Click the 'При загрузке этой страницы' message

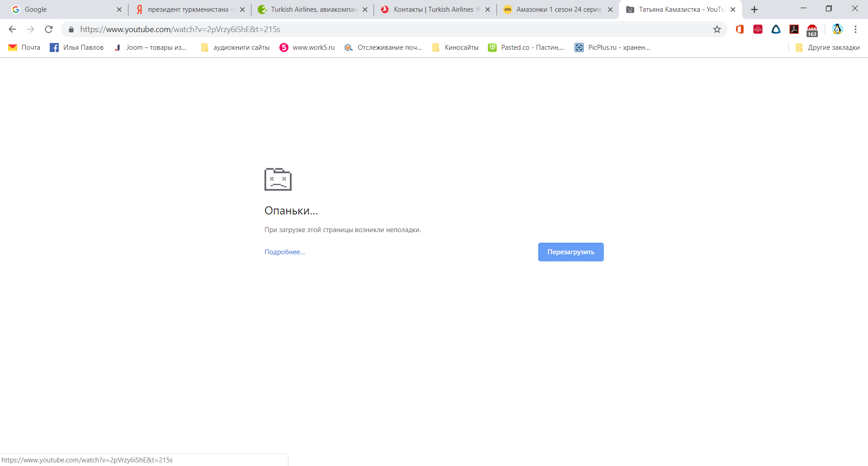[343, 230]
